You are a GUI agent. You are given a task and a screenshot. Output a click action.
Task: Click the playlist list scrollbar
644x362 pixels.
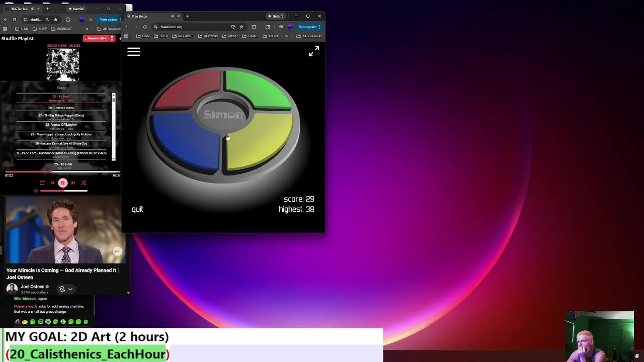coord(113,127)
